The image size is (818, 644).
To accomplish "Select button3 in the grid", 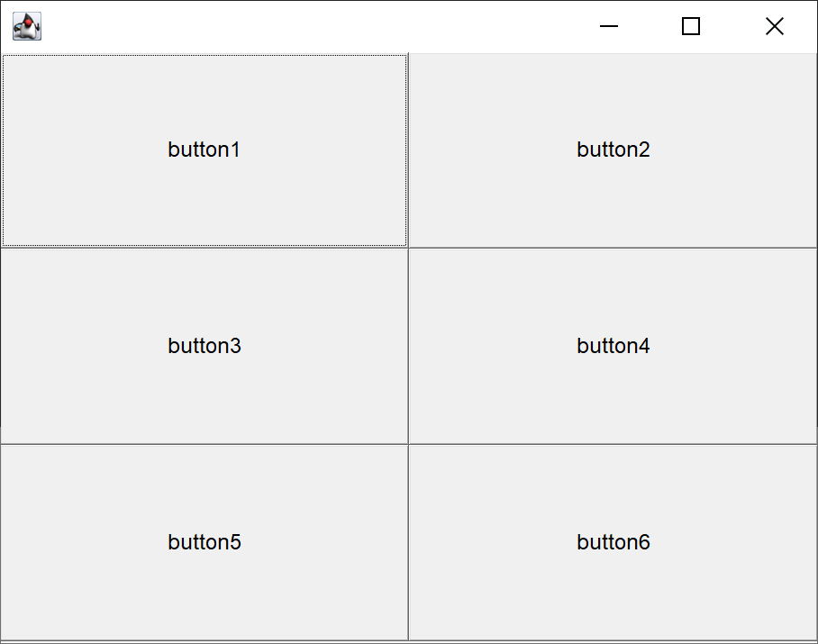I will point(204,346).
